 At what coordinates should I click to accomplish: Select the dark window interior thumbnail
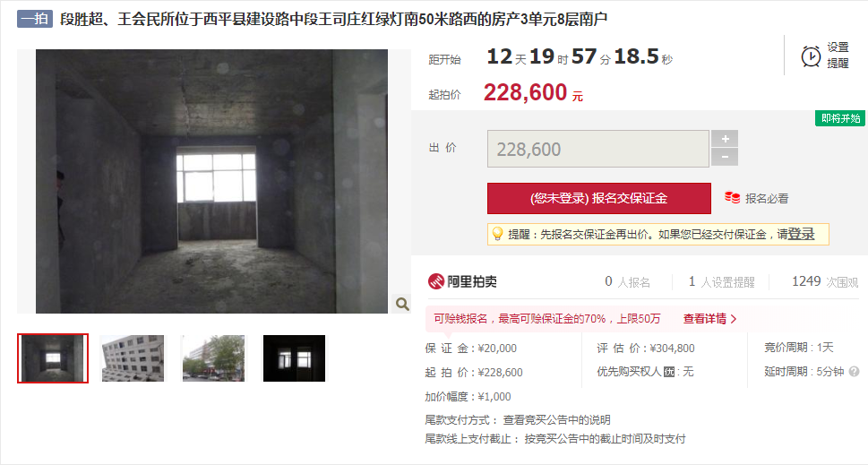tap(294, 358)
